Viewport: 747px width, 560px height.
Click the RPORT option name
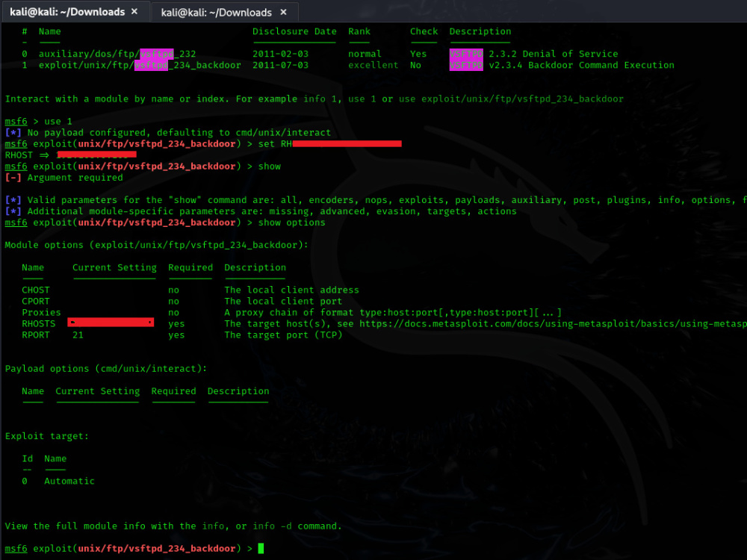point(36,335)
